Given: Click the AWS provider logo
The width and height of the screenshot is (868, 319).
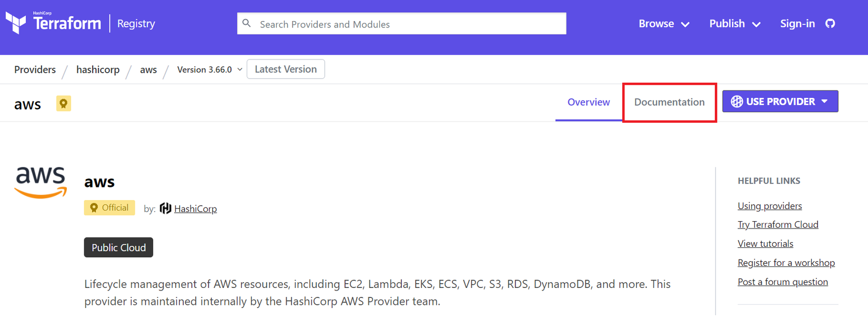Looking at the screenshot, I should click(x=41, y=182).
